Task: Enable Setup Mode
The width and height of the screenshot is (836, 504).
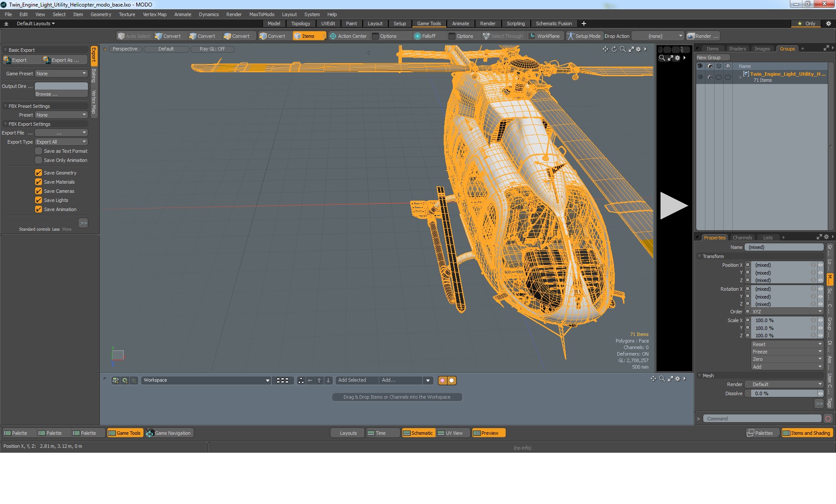Action: click(583, 36)
